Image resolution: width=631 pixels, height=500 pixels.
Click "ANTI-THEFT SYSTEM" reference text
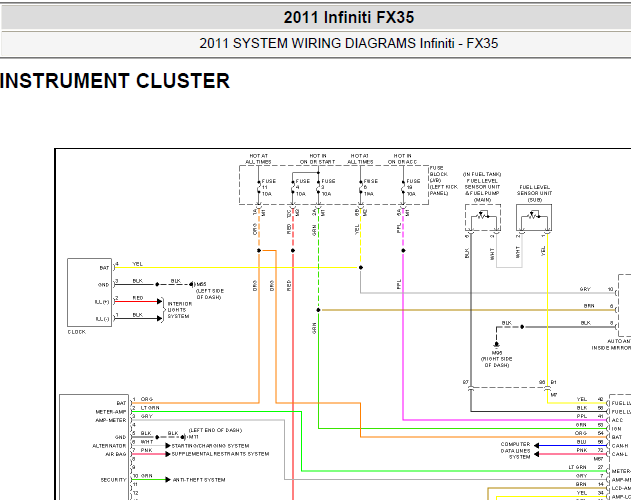pos(199,479)
